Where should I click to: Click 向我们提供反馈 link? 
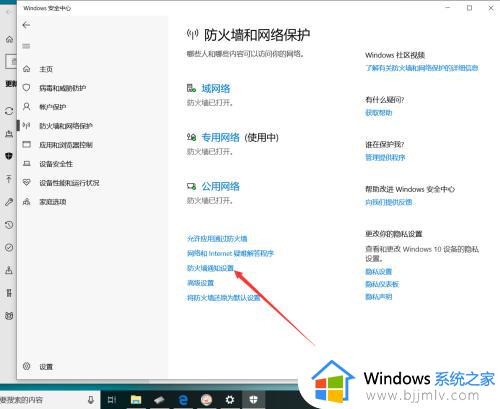pos(389,202)
